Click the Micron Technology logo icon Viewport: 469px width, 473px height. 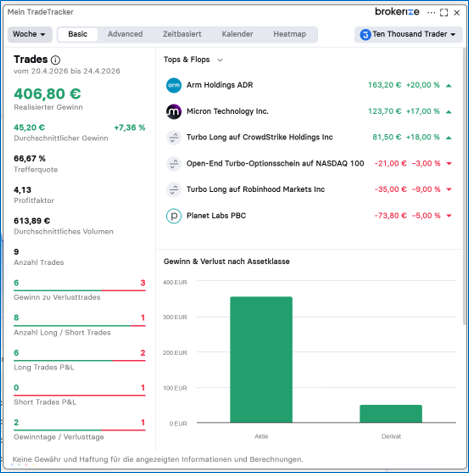click(174, 111)
